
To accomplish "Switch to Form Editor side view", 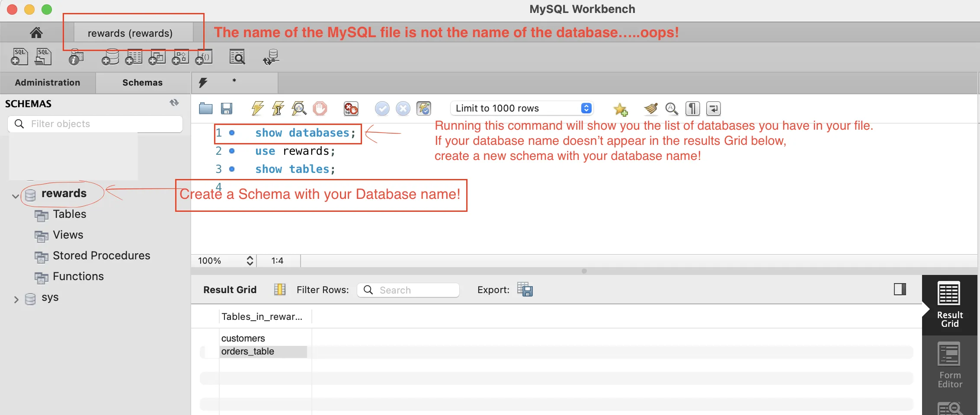I will (950, 365).
